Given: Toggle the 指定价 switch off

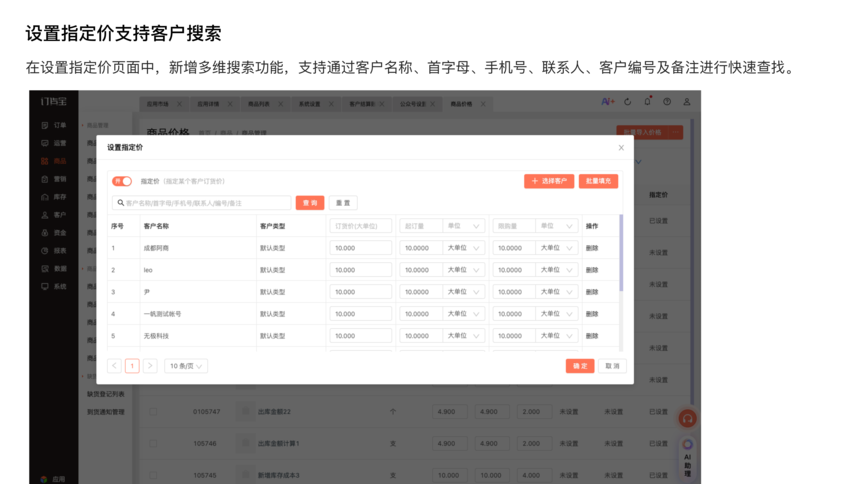Looking at the screenshot, I should coord(122,181).
